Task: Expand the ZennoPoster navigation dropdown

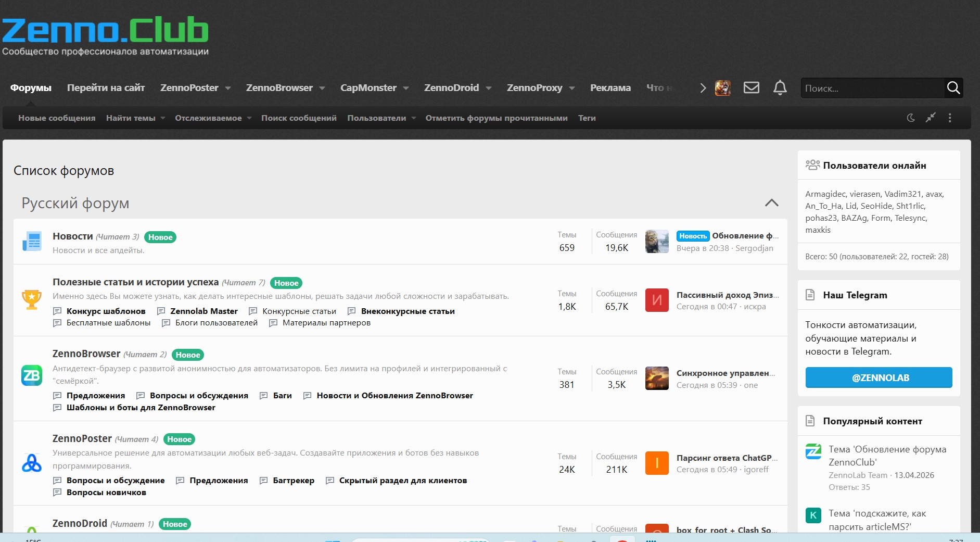Action: [227, 88]
